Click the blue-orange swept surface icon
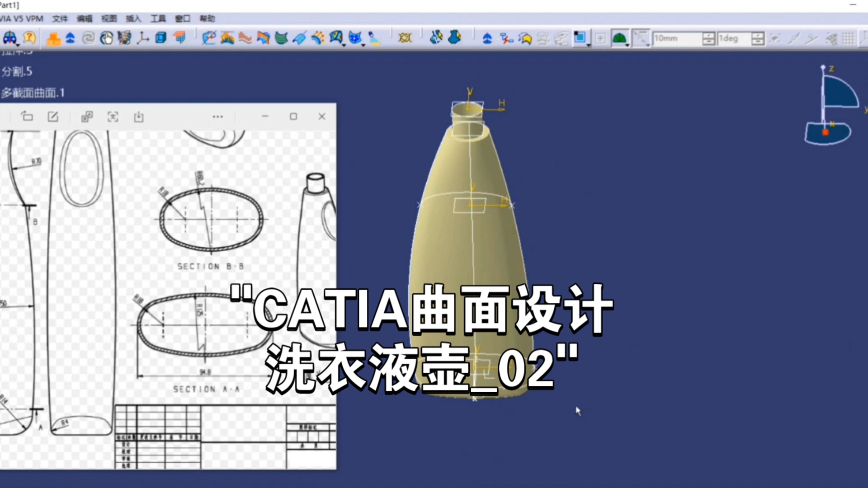Screen dimensions: 868x488 (x=264, y=38)
